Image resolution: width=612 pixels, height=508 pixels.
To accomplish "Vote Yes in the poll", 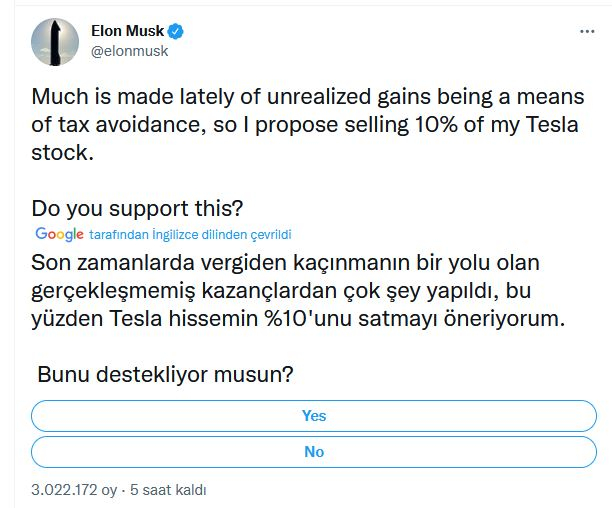I will pos(314,415).
